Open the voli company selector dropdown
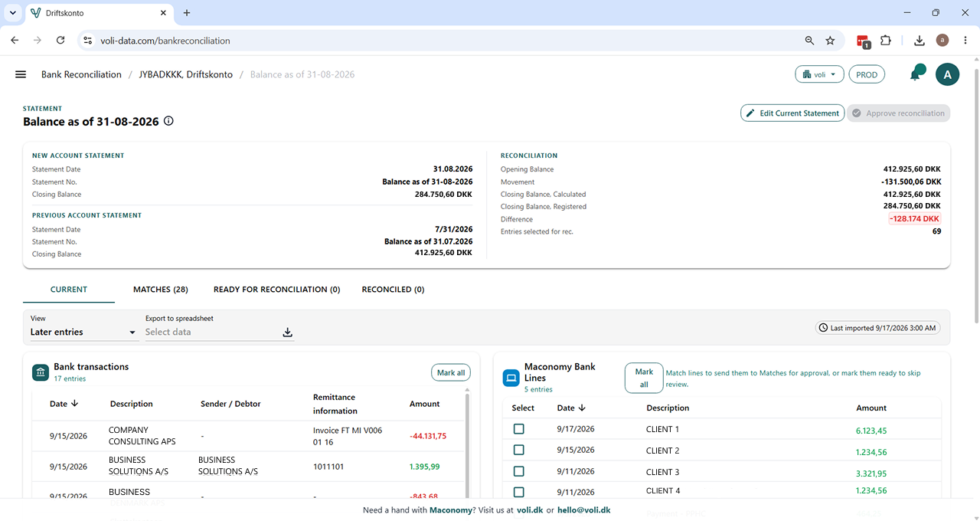The height and width of the screenshot is (521, 980). tap(820, 74)
